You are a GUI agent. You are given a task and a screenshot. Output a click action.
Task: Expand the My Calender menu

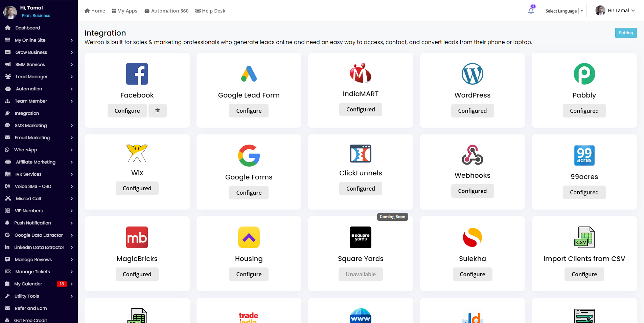[x=39, y=284]
